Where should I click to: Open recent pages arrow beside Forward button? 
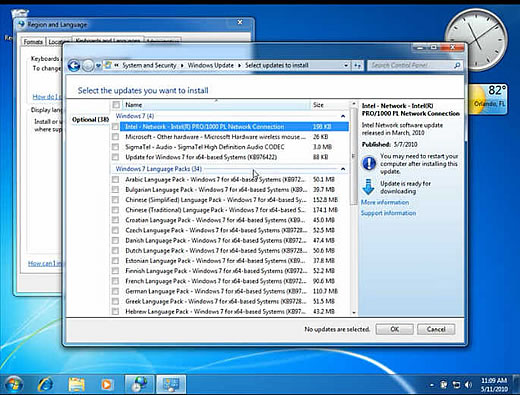click(x=98, y=66)
